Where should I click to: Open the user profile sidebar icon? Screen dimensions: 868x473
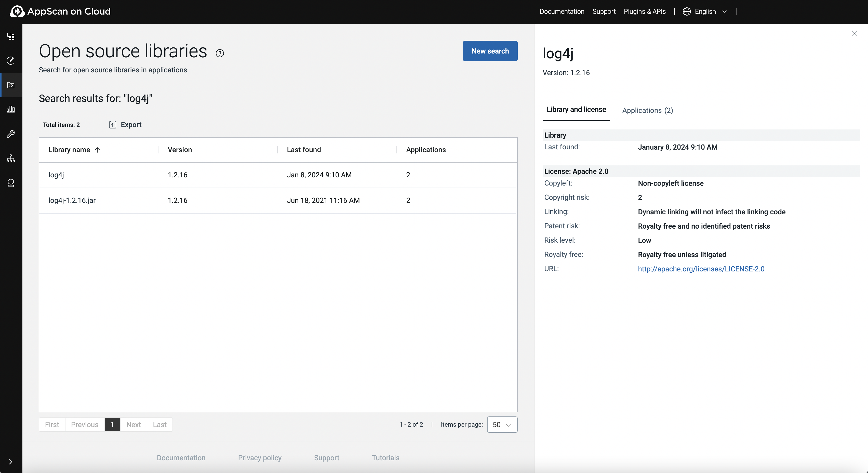coord(11,183)
